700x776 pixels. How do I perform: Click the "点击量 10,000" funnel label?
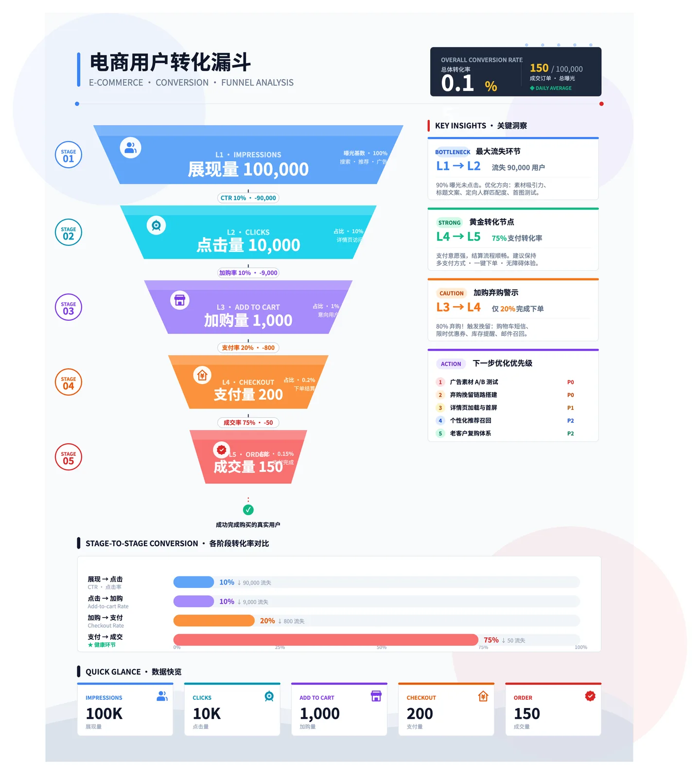248,245
